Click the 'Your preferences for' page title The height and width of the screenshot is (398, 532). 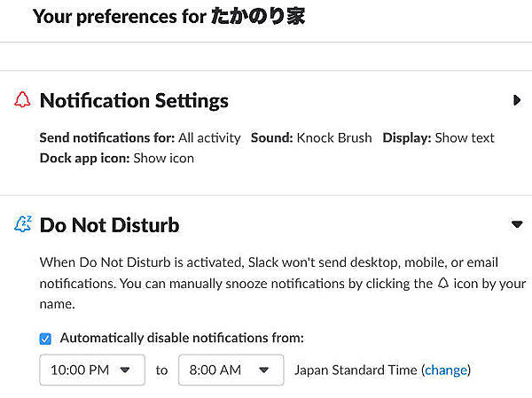coord(168,16)
